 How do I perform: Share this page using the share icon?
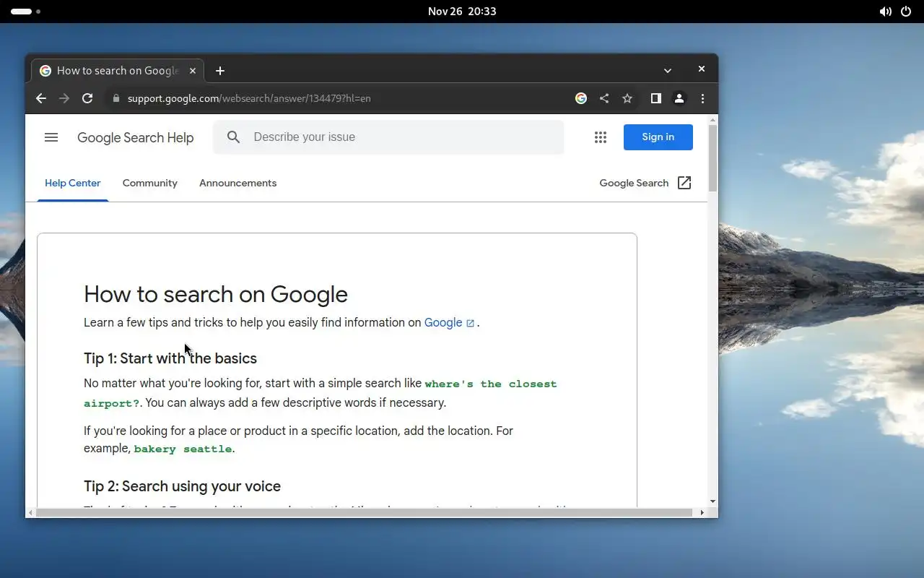pyautogui.click(x=604, y=98)
